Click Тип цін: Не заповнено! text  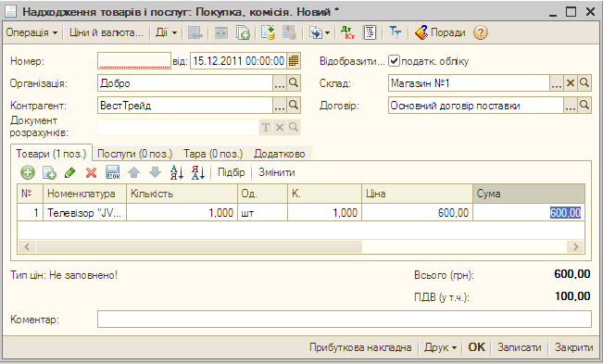[64, 275]
